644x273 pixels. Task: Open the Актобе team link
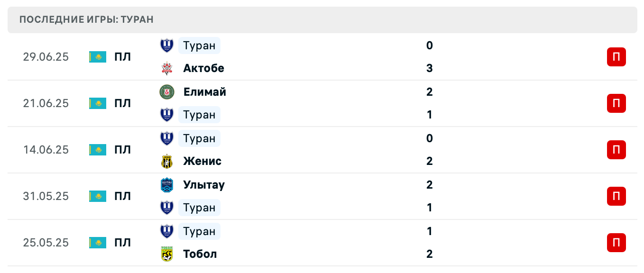(x=203, y=68)
